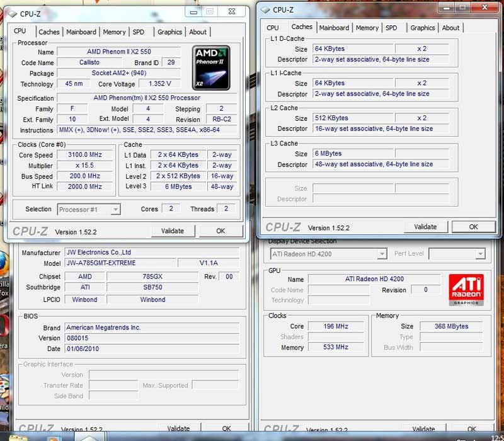Close the Caches CPU-Z window
This screenshot has width=504, height=441.
484,7
